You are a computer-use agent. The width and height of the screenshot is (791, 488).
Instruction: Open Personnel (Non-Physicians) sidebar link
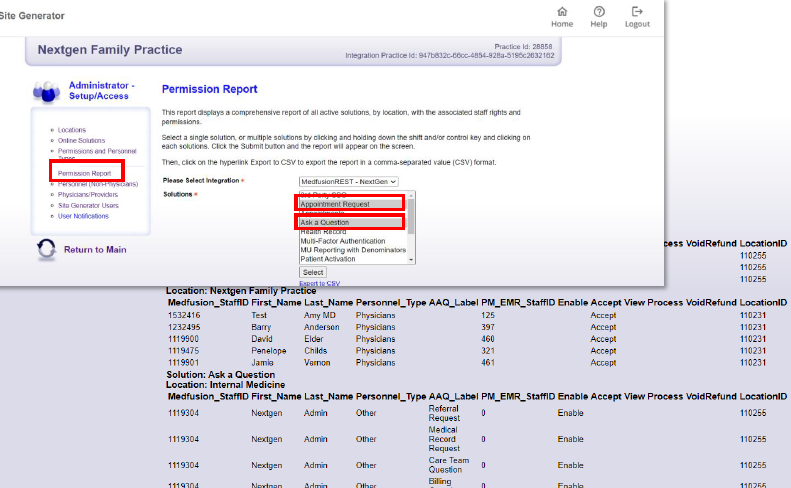pyautogui.click(x=98, y=184)
